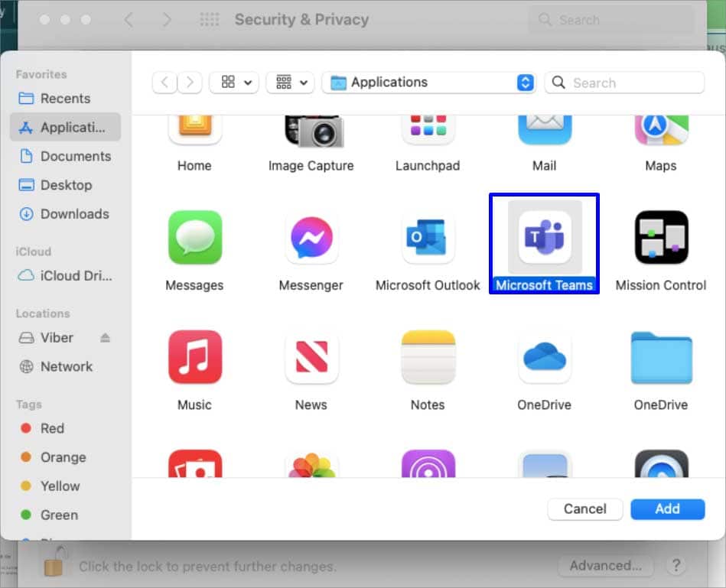The height and width of the screenshot is (588, 726).
Task: Open Network in sidebar
Action: (65, 366)
